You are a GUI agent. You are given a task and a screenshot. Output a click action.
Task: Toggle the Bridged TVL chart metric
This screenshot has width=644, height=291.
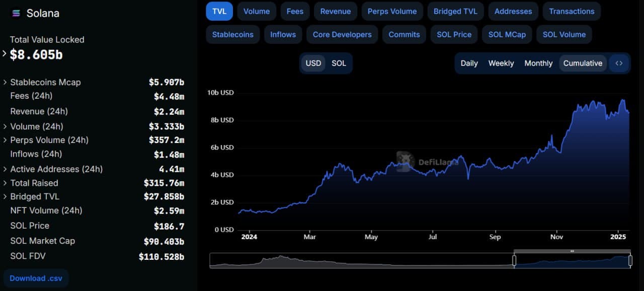(455, 11)
